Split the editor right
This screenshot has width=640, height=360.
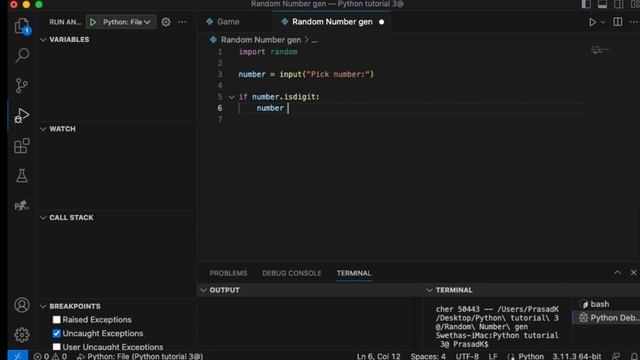(618, 22)
